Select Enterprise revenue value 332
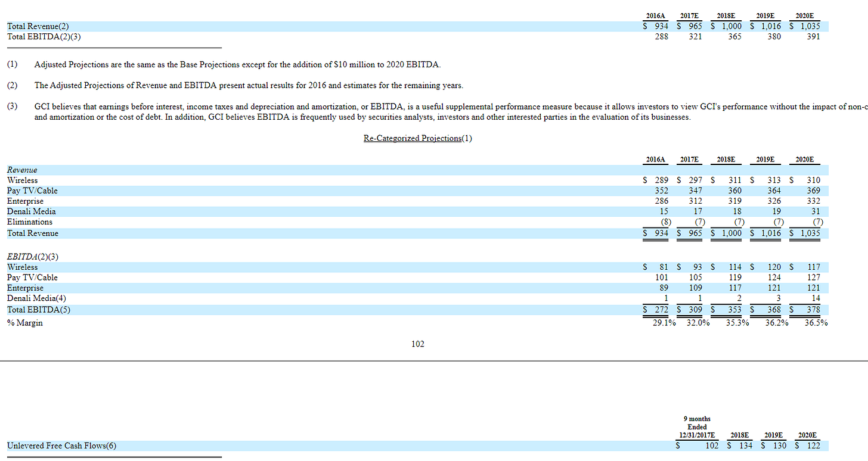 813,201
